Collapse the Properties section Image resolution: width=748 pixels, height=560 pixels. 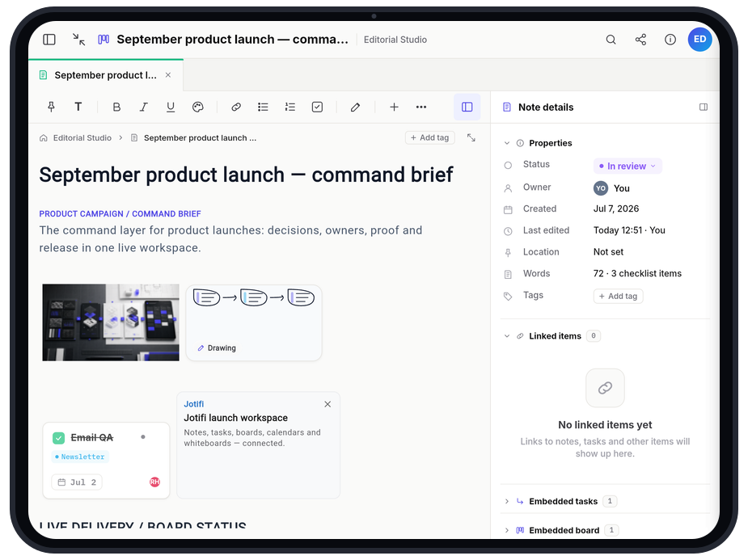[506, 143]
